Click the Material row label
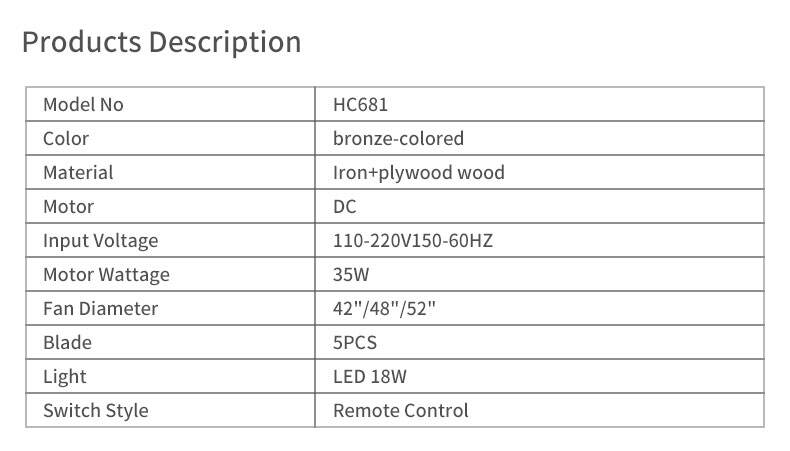 (78, 173)
